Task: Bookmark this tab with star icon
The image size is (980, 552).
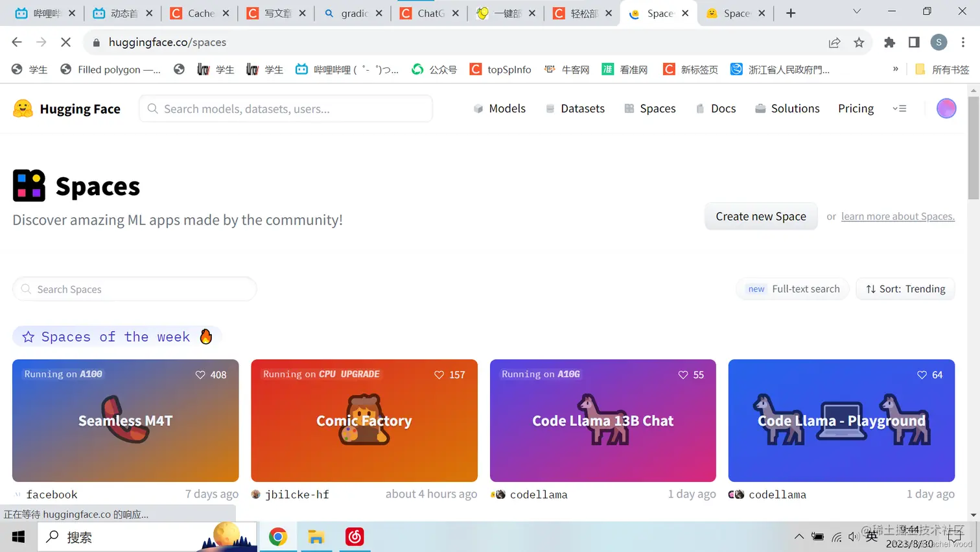Action: coord(859,42)
